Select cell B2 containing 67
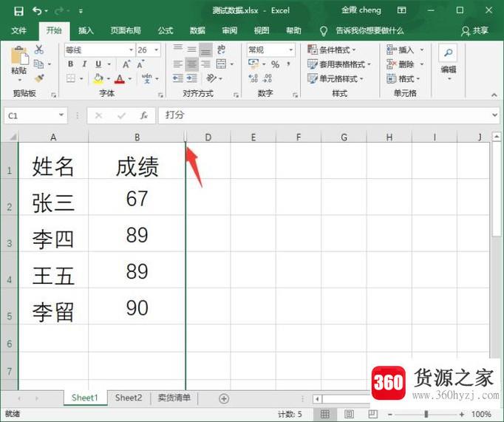The width and height of the screenshot is (504, 422). tap(137, 197)
